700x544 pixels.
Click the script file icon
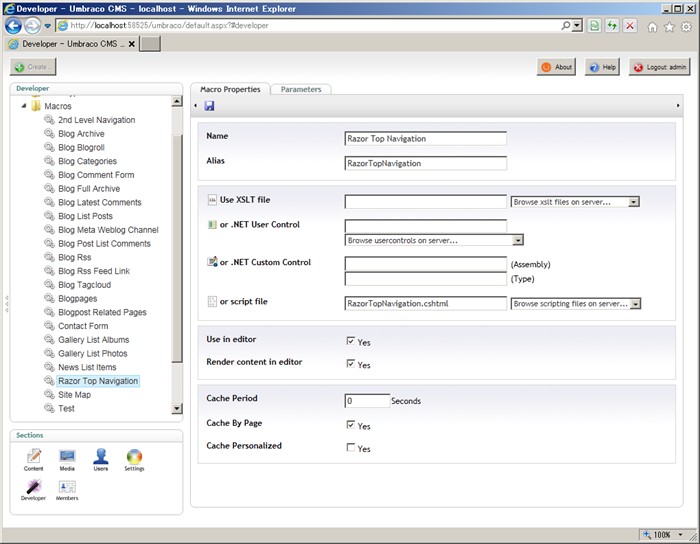pos(212,302)
